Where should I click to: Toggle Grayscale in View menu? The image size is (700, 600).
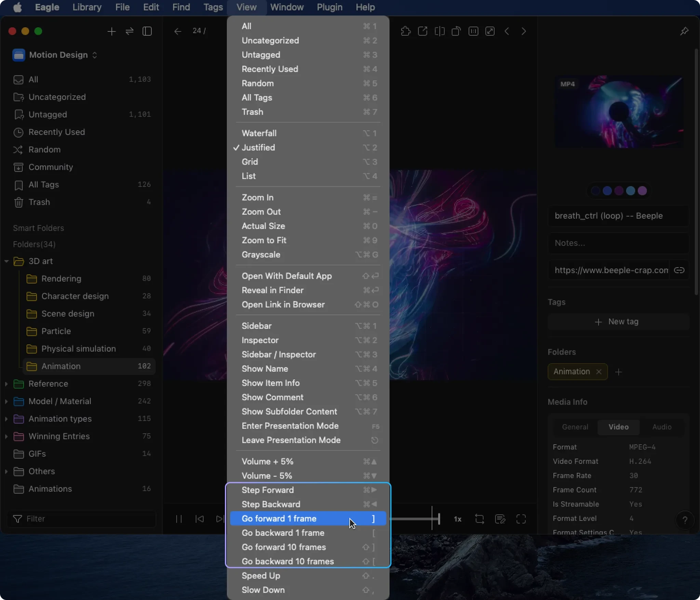tap(308, 255)
